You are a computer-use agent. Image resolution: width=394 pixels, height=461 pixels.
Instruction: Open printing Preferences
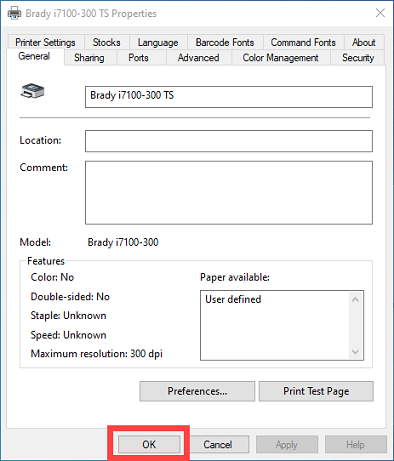[x=197, y=391]
